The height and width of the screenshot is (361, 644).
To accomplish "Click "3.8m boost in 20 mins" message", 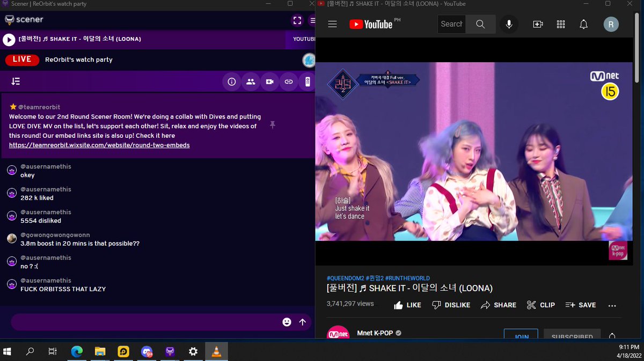I will (x=80, y=244).
